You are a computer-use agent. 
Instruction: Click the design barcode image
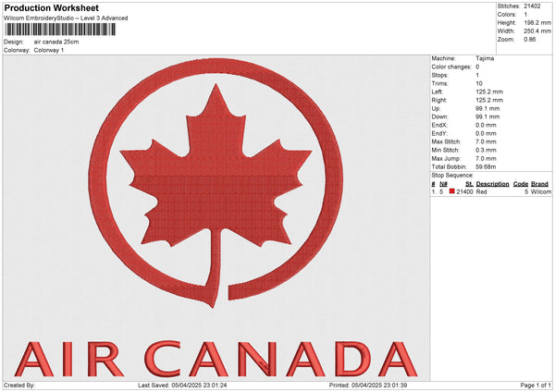pyautogui.click(x=60, y=30)
